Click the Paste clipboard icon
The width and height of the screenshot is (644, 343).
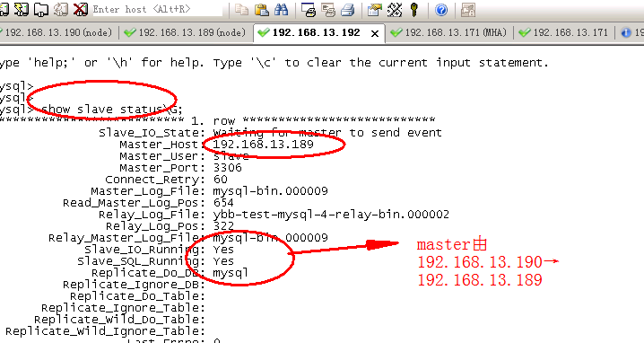pos(261,9)
